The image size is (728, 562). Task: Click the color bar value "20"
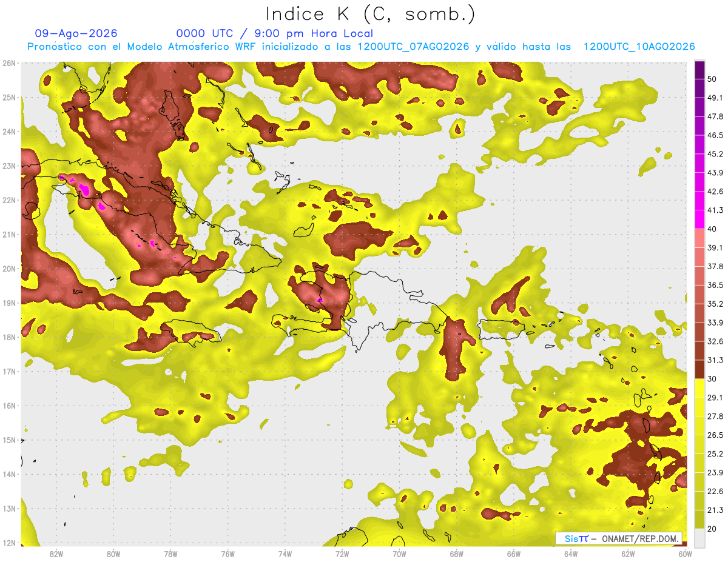coord(713,529)
